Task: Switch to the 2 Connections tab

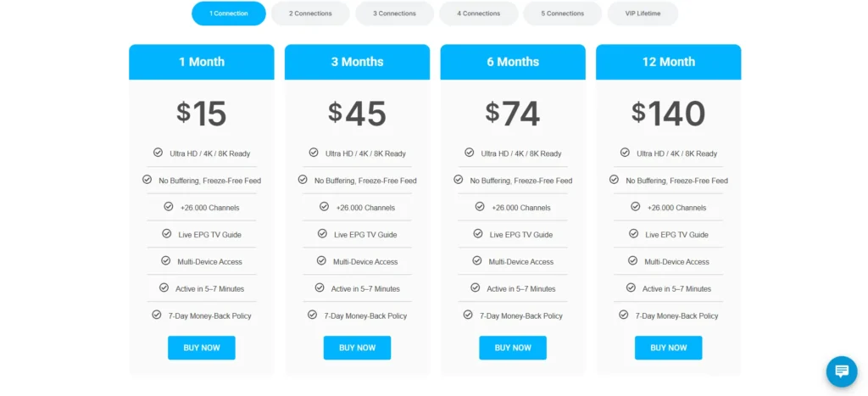Action: tap(310, 14)
